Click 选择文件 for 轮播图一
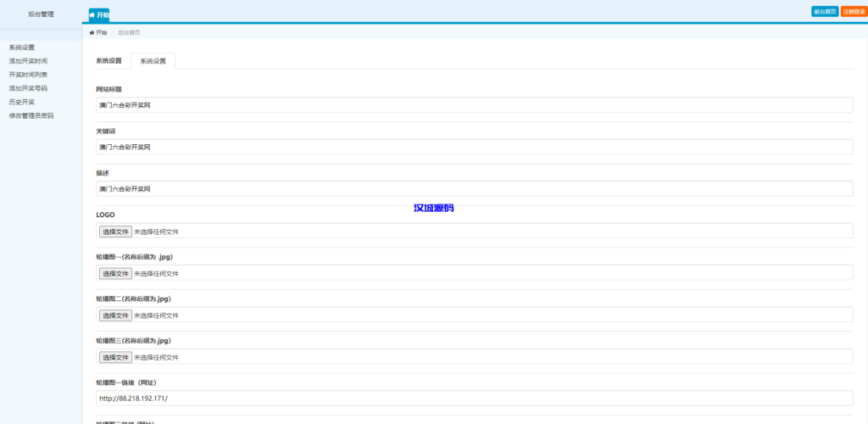 point(115,273)
